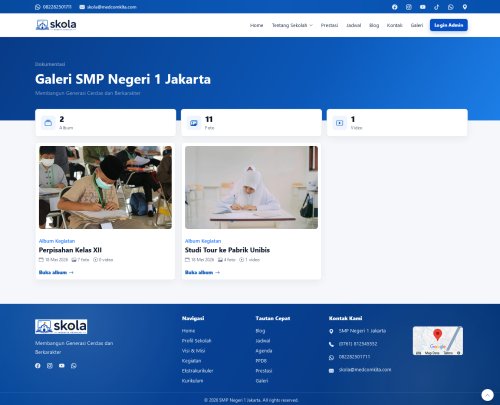500x405 pixels.
Task: Click footer Blog link
Action: pos(260,331)
